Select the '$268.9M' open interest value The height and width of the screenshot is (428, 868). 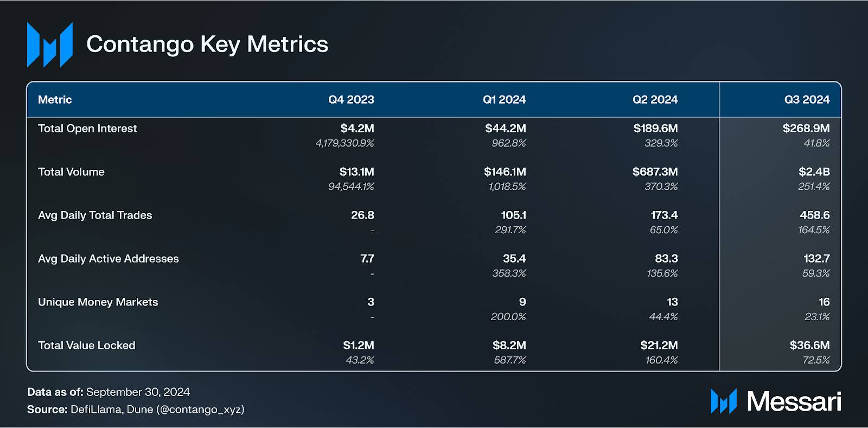click(x=806, y=129)
